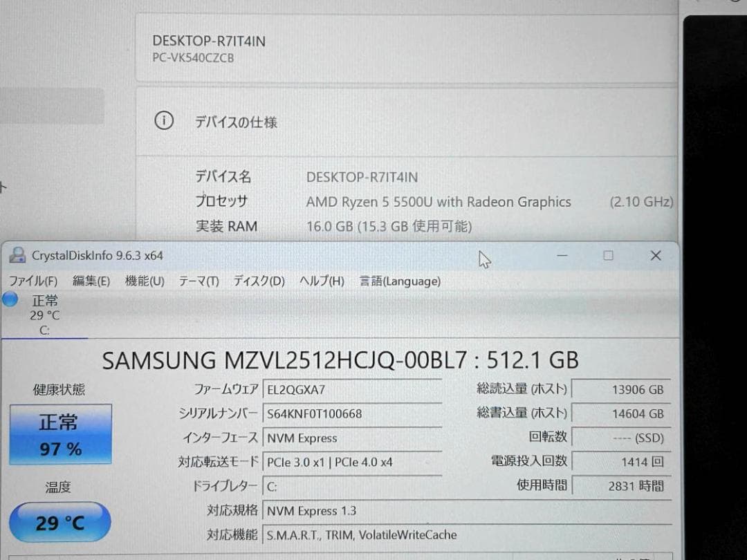
Task: Click the CrystalDiskInfo icon in the title bar
Action: click(17, 255)
